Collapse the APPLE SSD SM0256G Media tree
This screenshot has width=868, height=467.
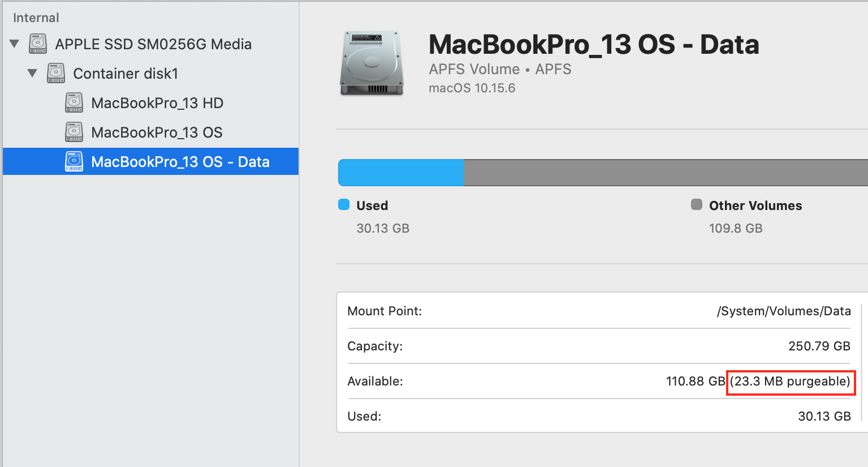point(15,44)
